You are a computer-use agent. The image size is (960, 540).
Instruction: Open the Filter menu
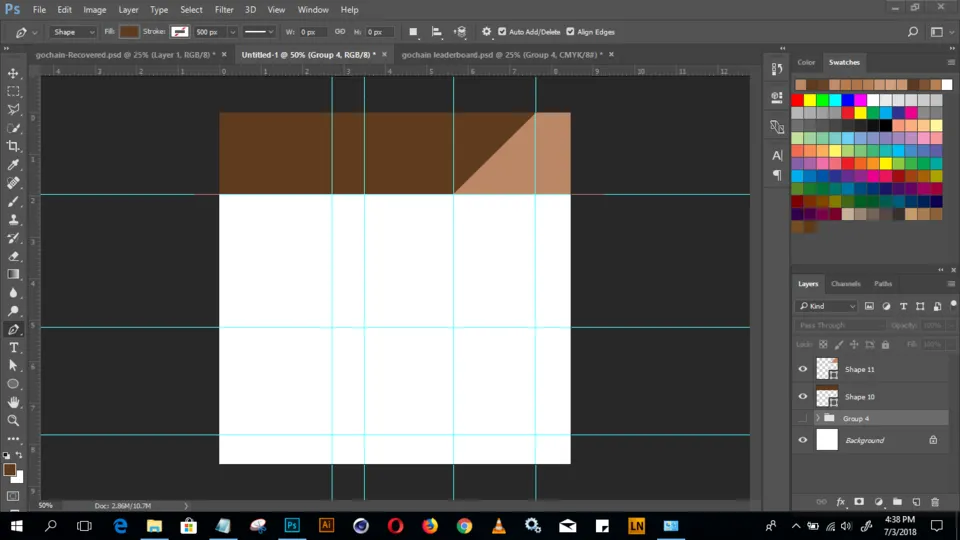(x=224, y=10)
